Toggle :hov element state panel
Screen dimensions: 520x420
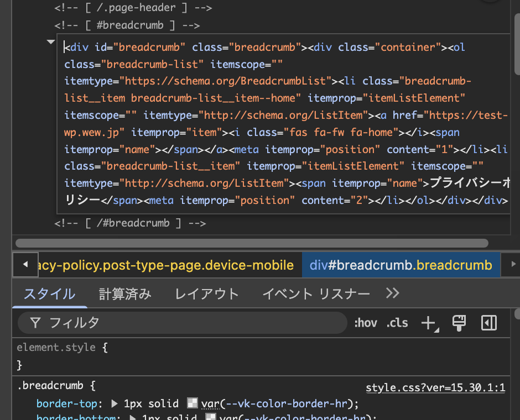365,323
